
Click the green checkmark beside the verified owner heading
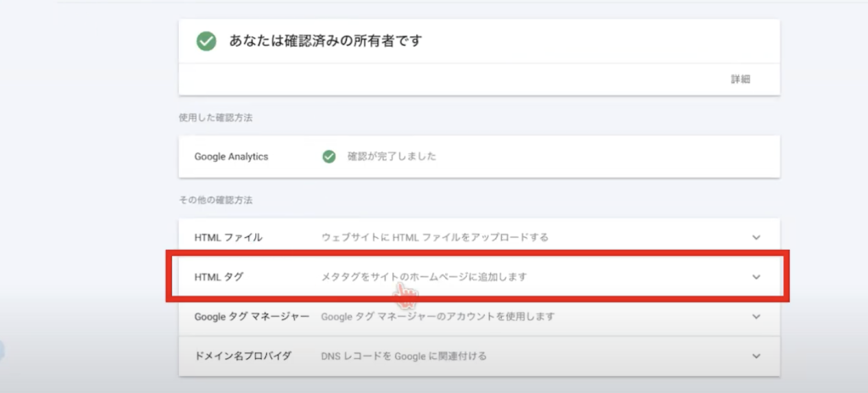click(206, 42)
